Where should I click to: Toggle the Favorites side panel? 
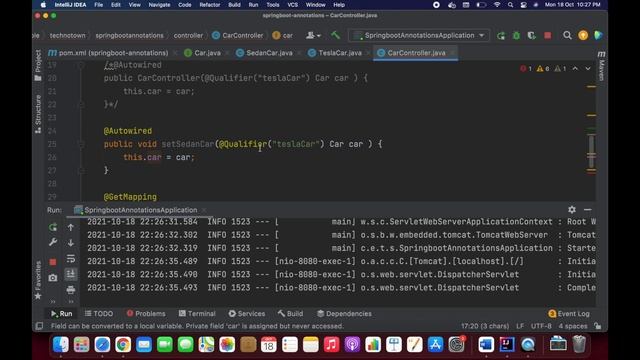tap(38, 280)
